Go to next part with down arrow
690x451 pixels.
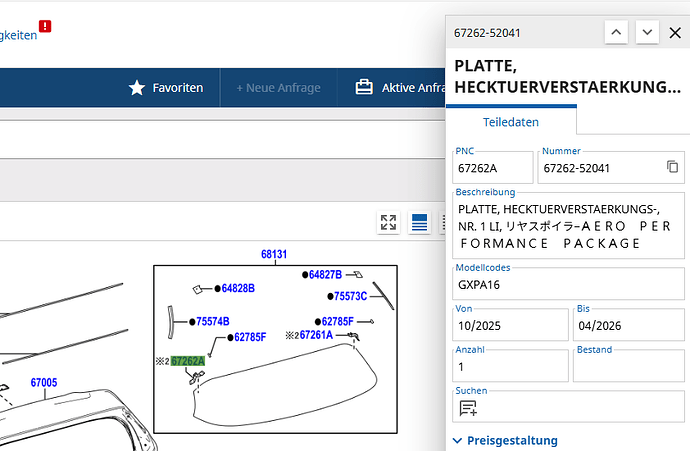pos(647,33)
